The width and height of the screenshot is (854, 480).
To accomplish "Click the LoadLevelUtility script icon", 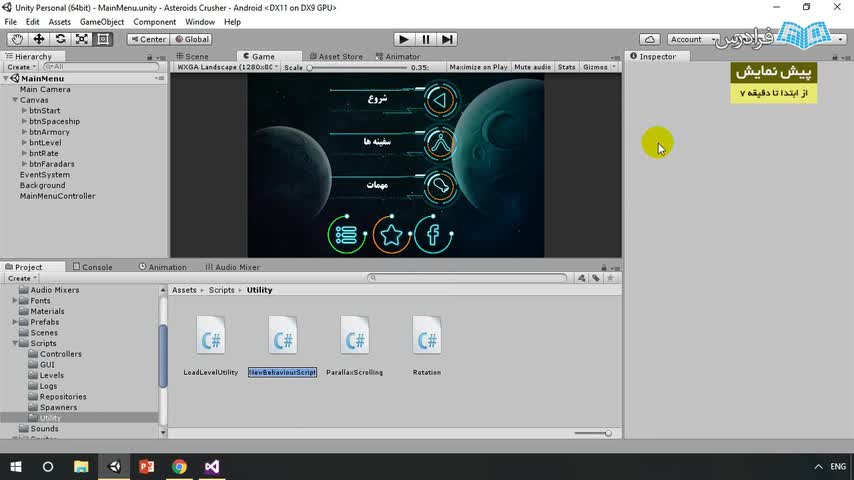I will pos(211,335).
